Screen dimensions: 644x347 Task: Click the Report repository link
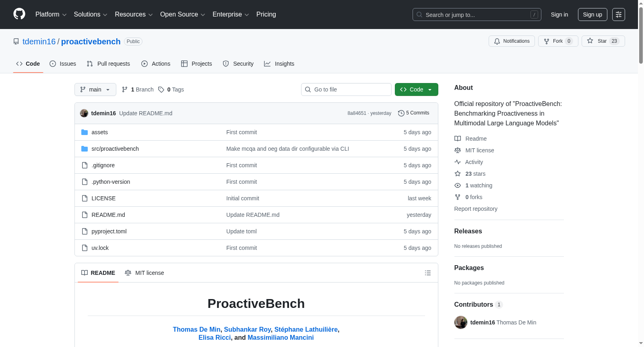click(476, 209)
